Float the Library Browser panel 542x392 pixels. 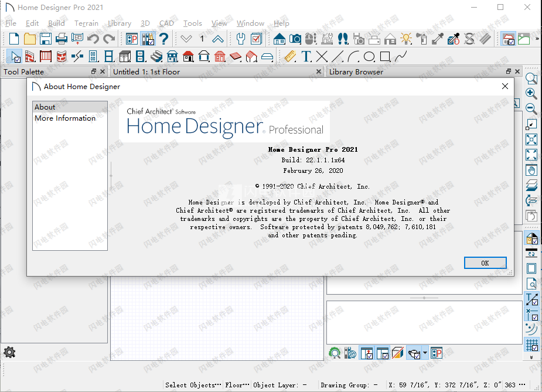[509, 71]
